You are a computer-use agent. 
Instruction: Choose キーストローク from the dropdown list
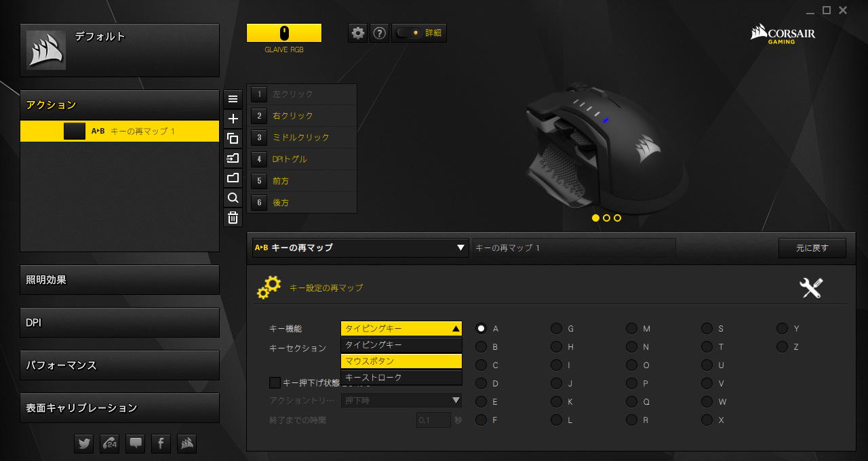pyautogui.click(x=401, y=378)
